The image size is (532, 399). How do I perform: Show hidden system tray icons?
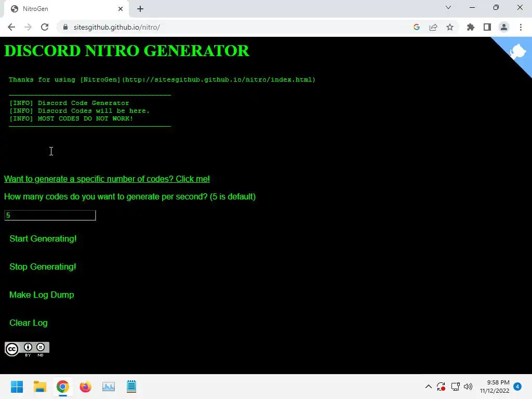pyautogui.click(x=429, y=387)
